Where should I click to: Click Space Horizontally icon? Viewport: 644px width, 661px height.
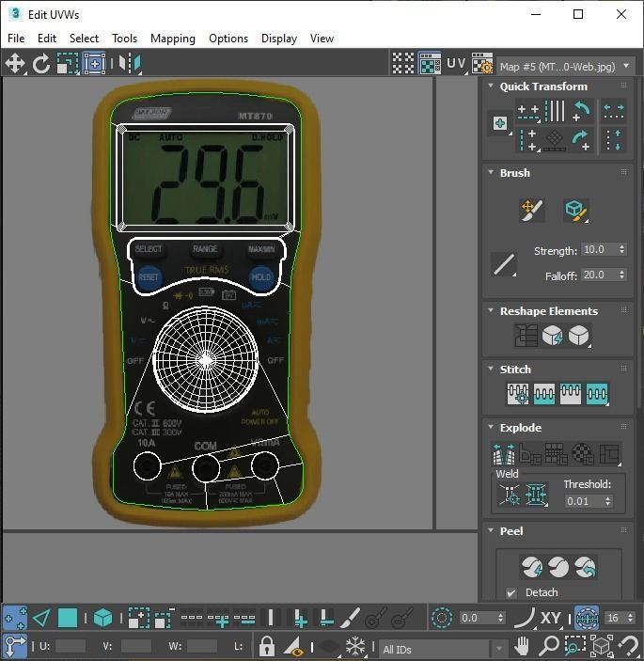click(614, 111)
